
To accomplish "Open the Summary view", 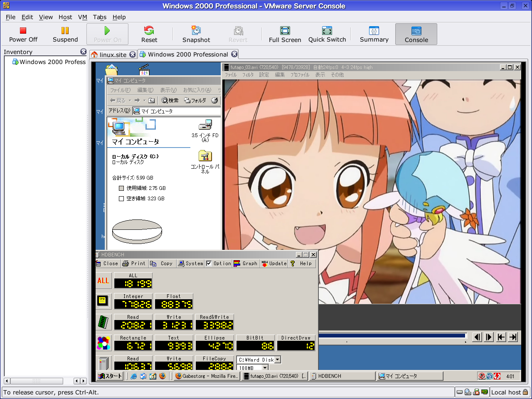I will (x=374, y=34).
